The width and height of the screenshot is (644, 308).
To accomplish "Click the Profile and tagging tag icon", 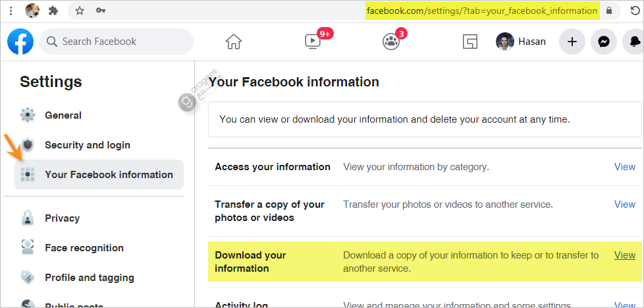I will pyautogui.click(x=28, y=278).
